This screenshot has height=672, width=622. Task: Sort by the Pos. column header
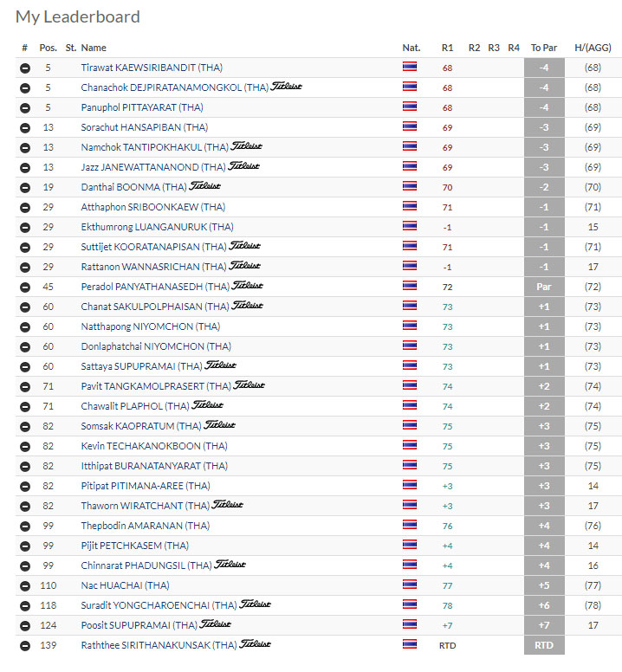(48, 48)
